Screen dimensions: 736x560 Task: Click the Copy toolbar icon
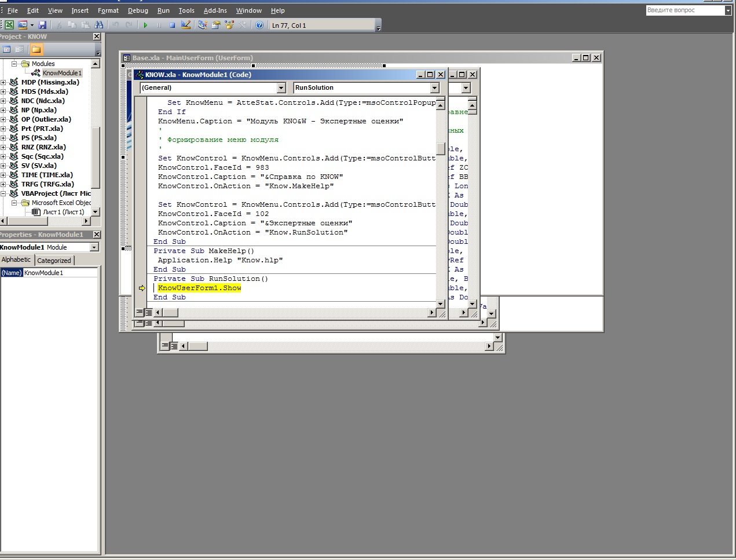(72, 25)
